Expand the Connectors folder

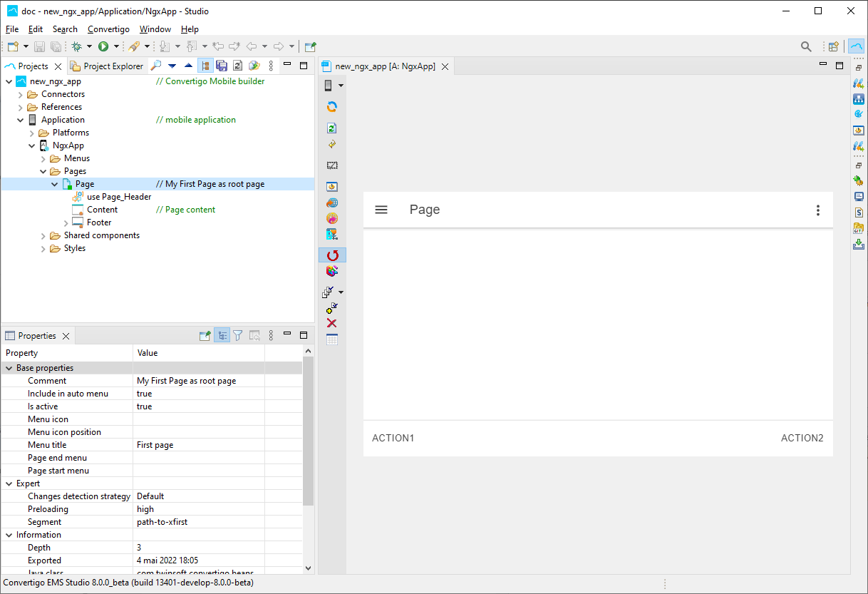pos(21,94)
